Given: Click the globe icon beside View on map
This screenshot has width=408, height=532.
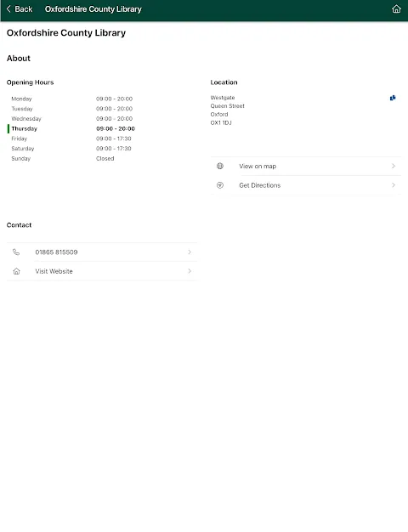Looking at the screenshot, I should [220, 166].
